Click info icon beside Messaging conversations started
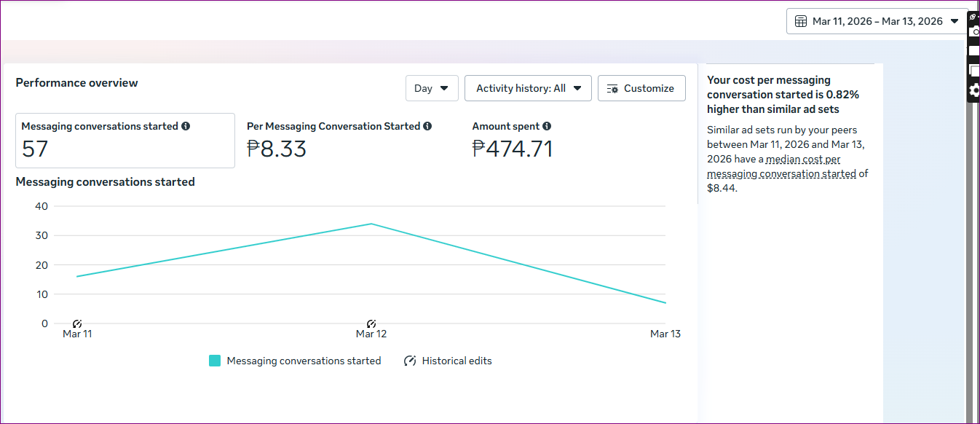This screenshot has height=424, width=980. click(x=186, y=126)
